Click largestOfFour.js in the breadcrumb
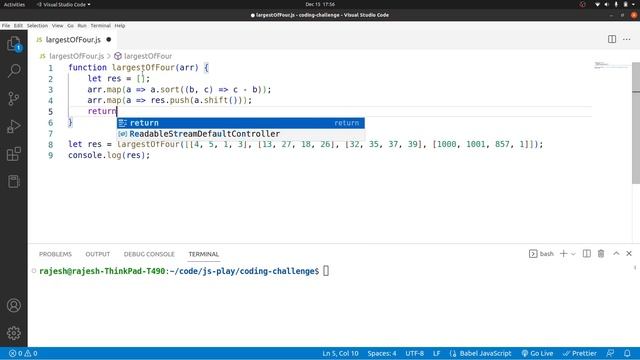 pos(76,56)
